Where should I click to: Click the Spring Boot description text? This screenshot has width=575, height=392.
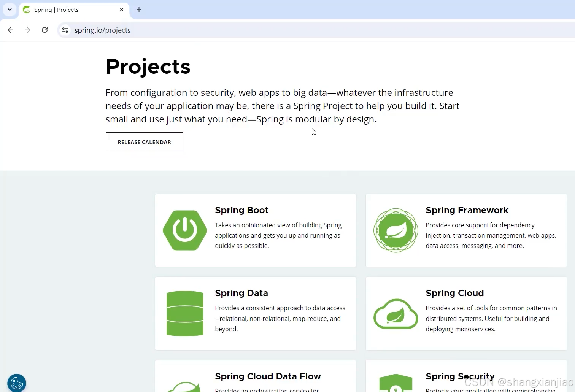(278, 235)
